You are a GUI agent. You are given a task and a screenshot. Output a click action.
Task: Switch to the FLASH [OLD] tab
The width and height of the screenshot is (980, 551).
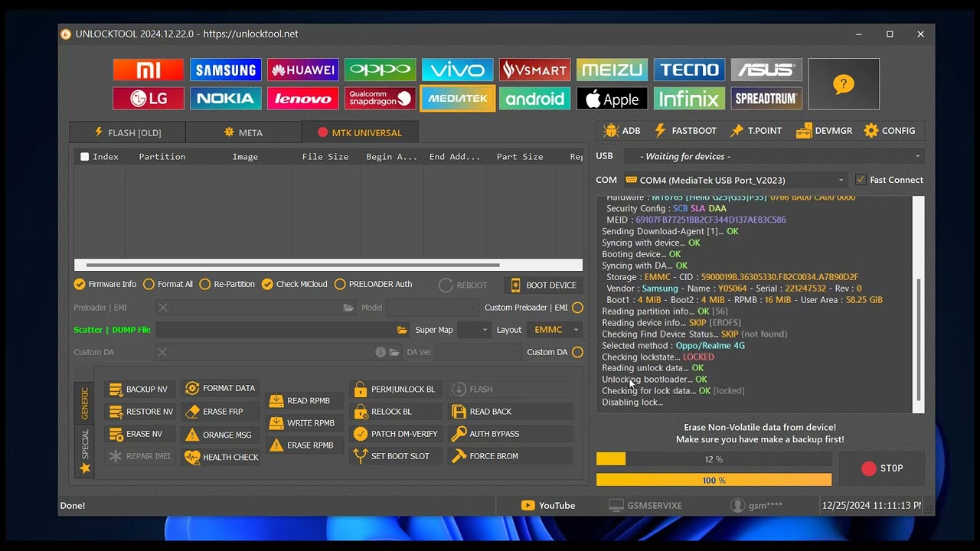click(127, 132)
